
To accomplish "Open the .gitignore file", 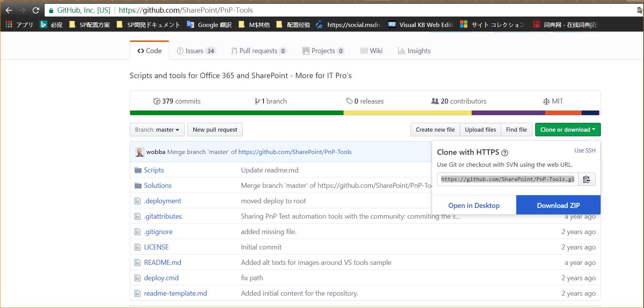I will [158, 232].
